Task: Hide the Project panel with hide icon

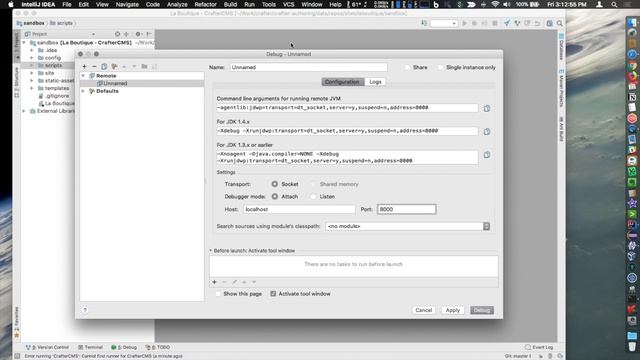Action: pyautogui.click(x=149, y=34)
